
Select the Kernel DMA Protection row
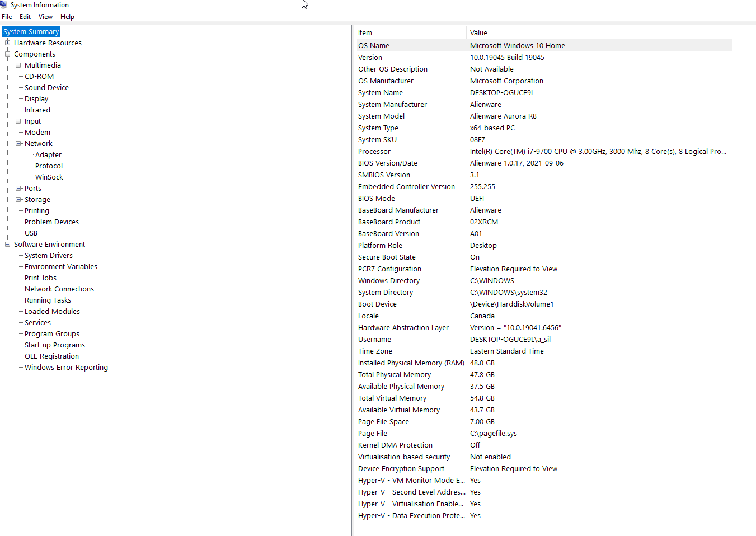pyautogui.click(x=543, y=445)
